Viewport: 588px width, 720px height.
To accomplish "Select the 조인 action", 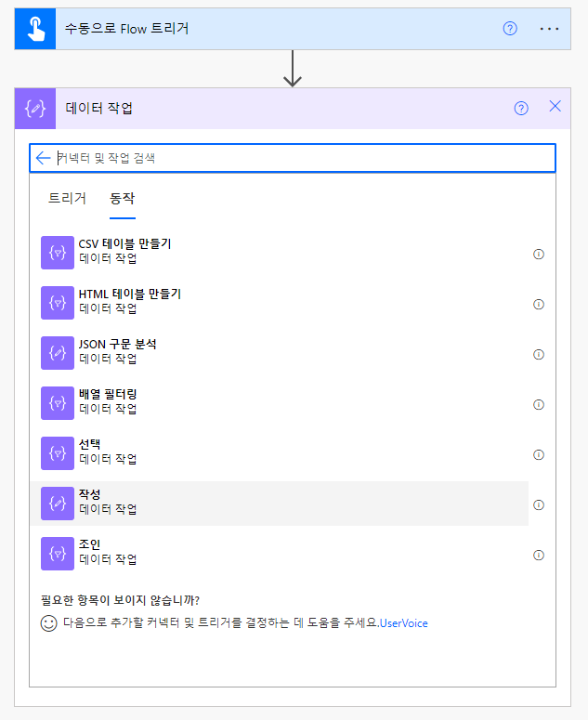I will [x=280, y=554].
